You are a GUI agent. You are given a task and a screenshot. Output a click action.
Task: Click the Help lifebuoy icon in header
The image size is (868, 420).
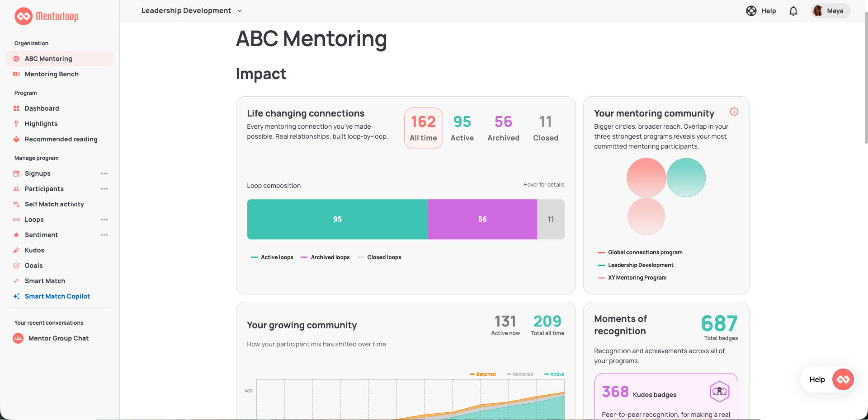[x=751, y=11]
